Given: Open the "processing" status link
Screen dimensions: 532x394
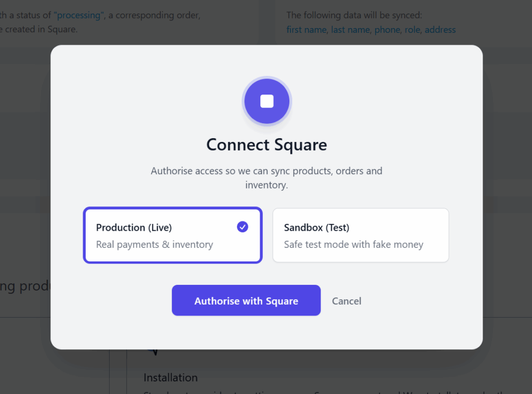Looking at the screenshot, I should point(79,15).
